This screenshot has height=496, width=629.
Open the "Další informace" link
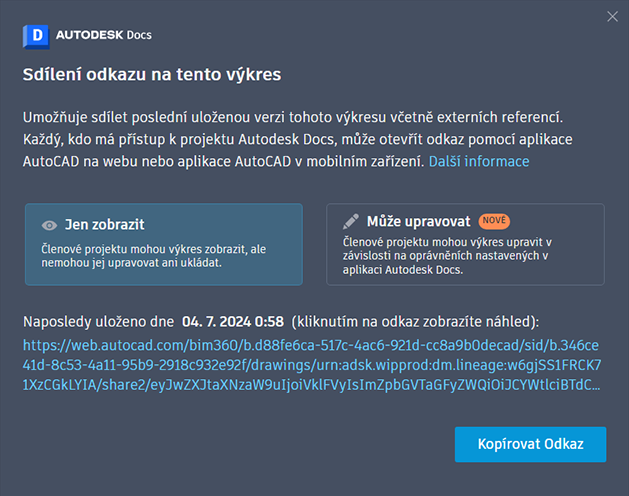coord(479,161)
